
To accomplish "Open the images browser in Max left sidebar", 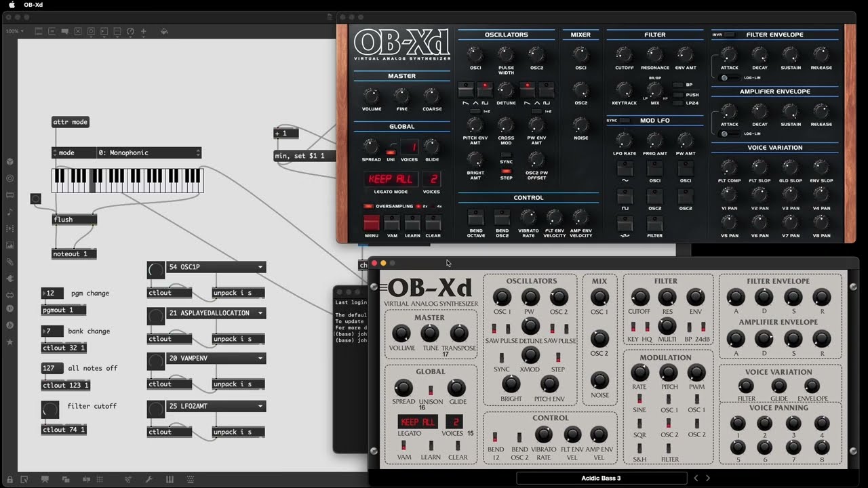I will [x=10, y=245].
